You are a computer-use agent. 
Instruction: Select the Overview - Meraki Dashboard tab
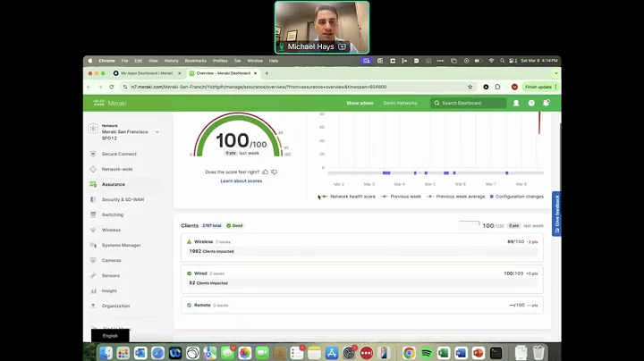click(223, 73)
